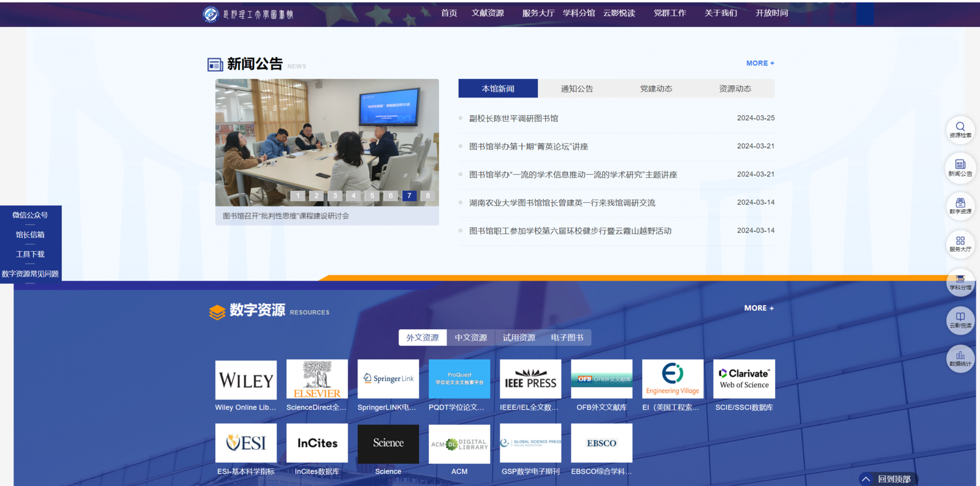Click the 馆长信箱 side link
The width and height of the screenshot is (980, 486).
[x=30, y=235]
